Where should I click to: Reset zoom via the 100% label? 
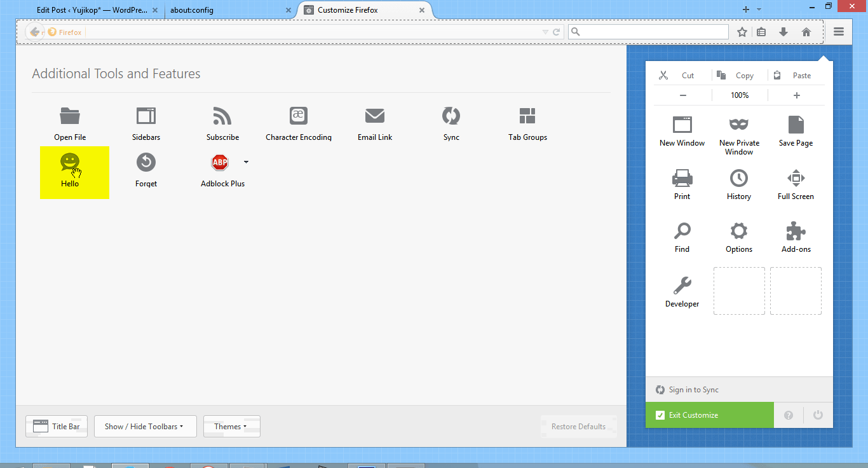pyautogui.click(x=740, y=95)
